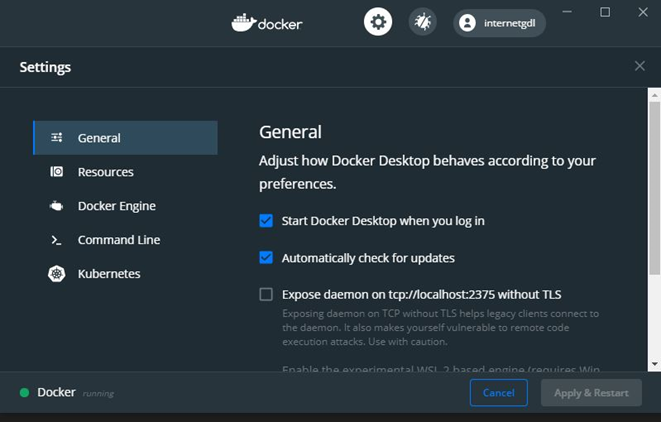Open the internetgdl account menu
This screenshot has width=661, height=422.
click(x=499, y=23)
